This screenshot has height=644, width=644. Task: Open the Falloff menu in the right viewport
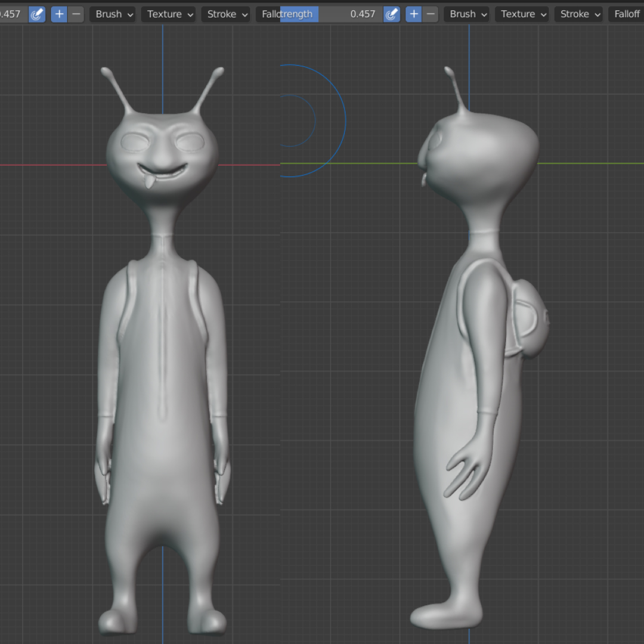[627, 14]
